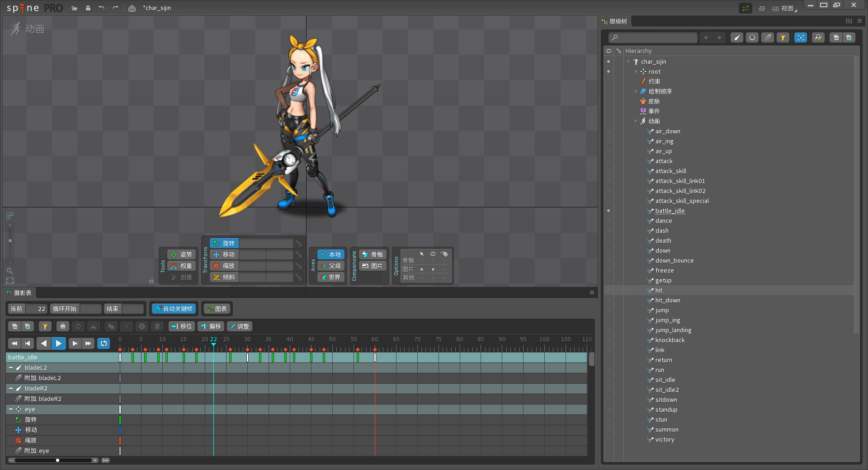Undo last action with the arrow icon
Viewport: 868px width, 470px height.
coord(102,8)
